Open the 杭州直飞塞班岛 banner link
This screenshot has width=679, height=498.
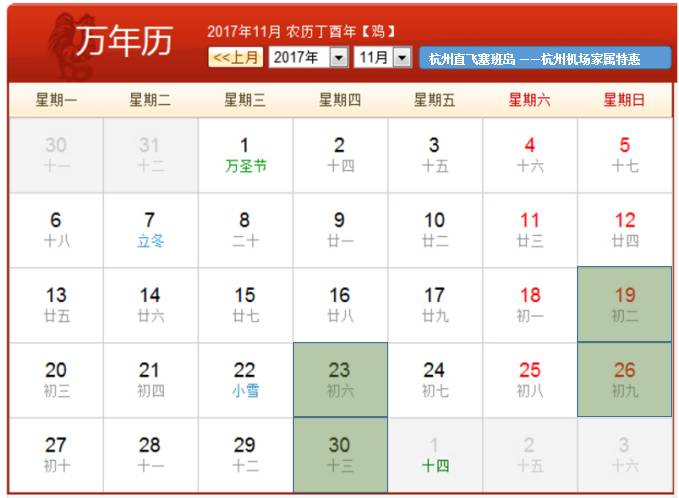click(545, 58)
